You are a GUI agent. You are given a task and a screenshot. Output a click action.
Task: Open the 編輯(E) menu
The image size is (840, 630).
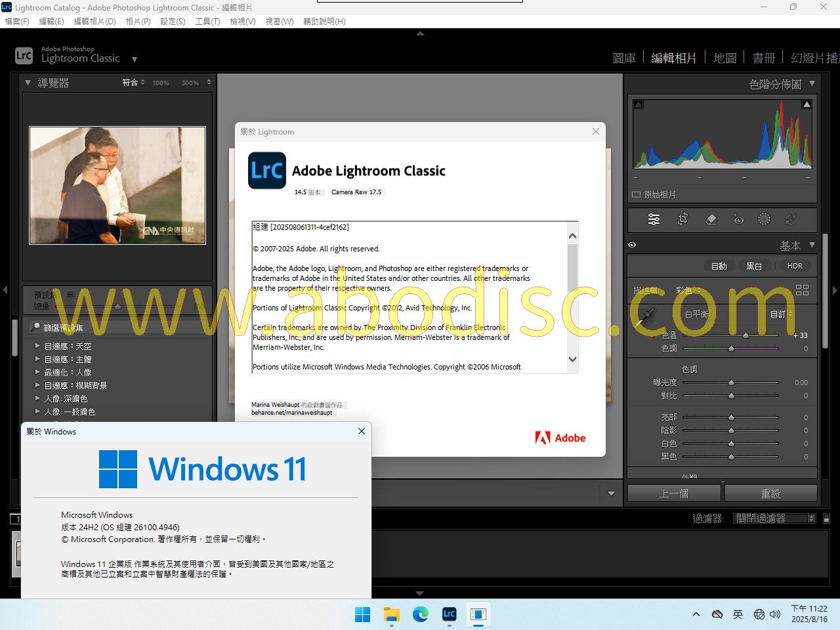[51, 21]
